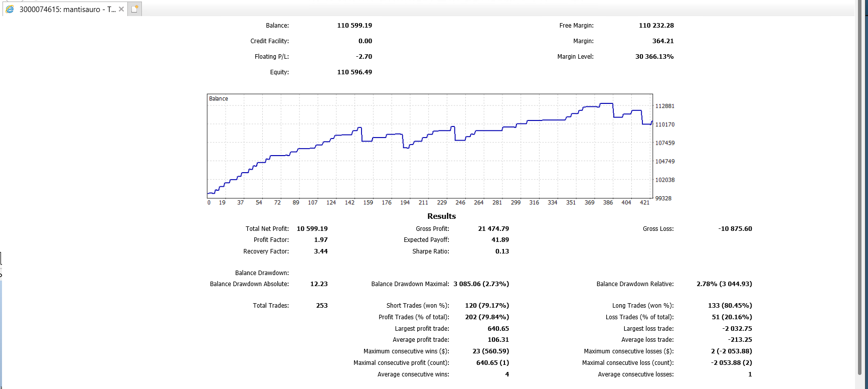The image size is (868, 389).
Task: Click the Balance Drawdown: label
Action: click(262, 273)
